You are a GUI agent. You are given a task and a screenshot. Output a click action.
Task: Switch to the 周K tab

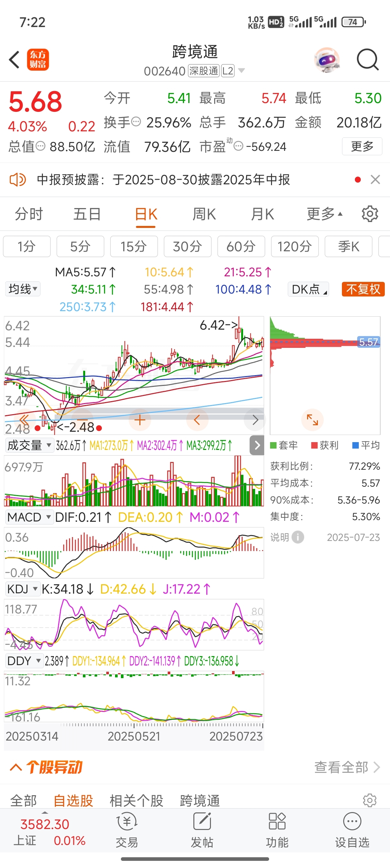tap(204, 214)
